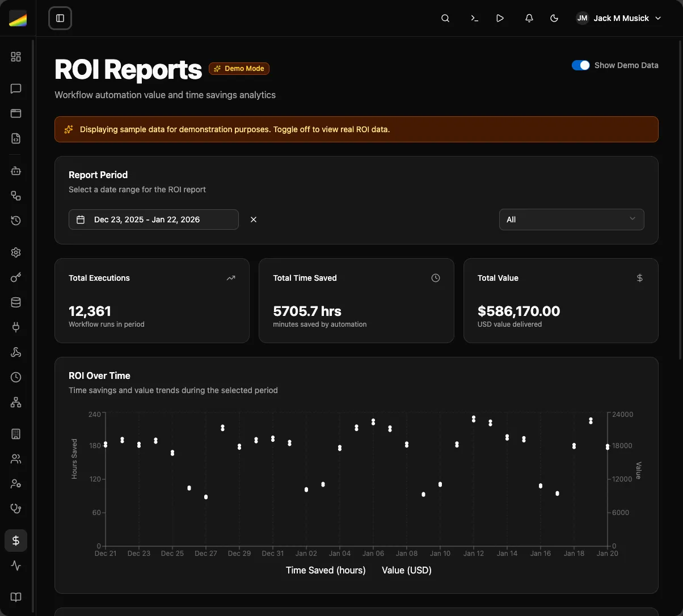Click the search icon in top bar

click(x=445, y=18)
